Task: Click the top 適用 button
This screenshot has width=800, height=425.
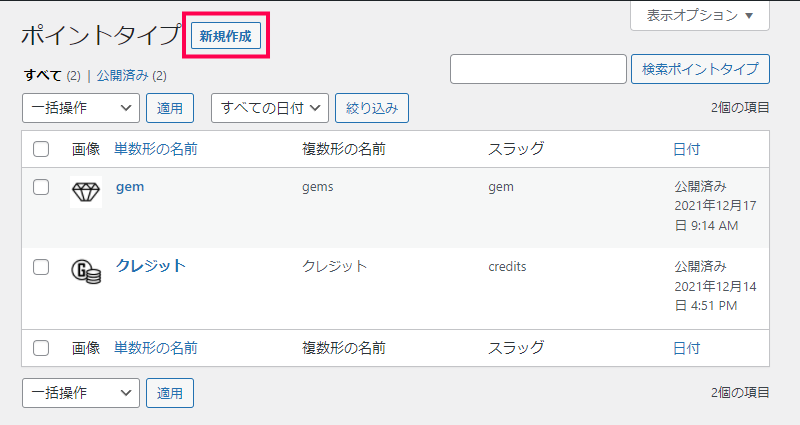Action: pos(170,108)
